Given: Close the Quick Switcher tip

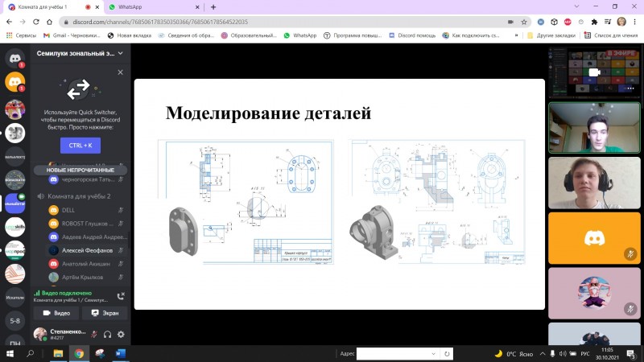Looking at the screenshot, I should (121, 72).
